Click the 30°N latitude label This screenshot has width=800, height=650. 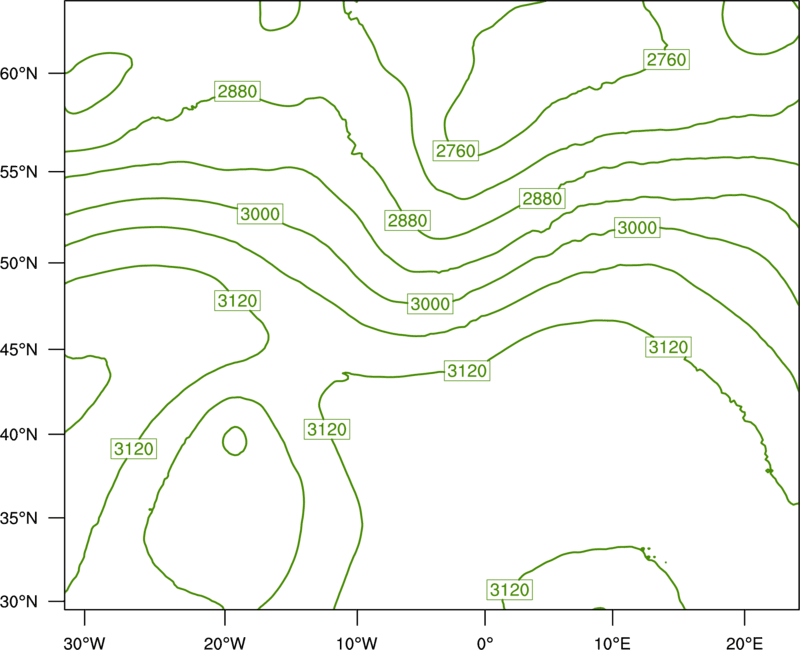click(19, 602)
